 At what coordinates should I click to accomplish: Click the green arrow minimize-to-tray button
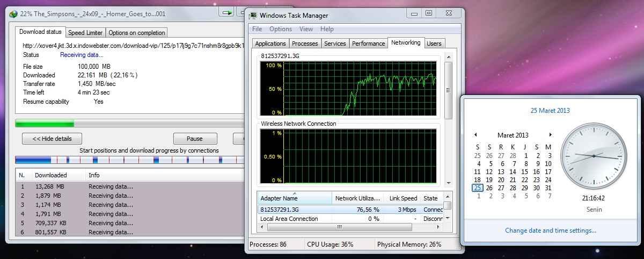tap(227, 12)
